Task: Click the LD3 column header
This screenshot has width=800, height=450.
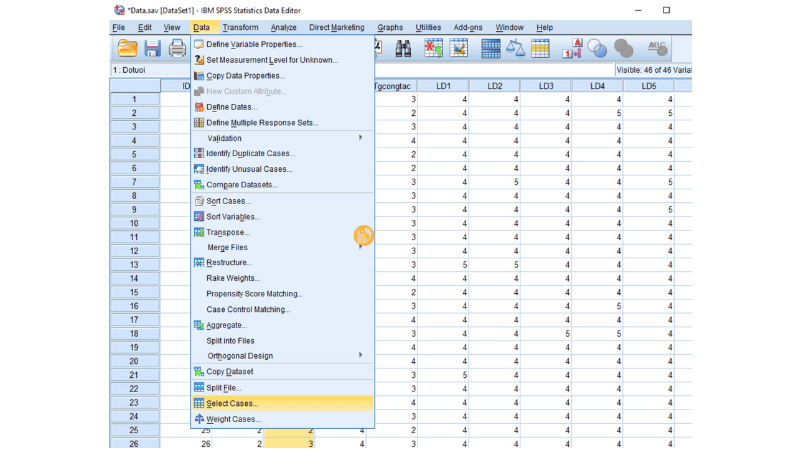Action: [546, 86]
